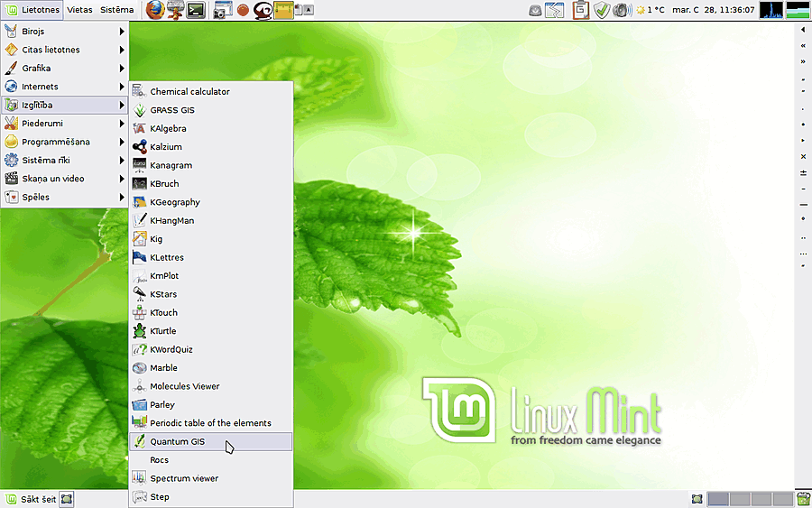Image resolution: width=812 pixels, height=508 pixels.
Task: Expand the Piederumi accessories category
Action: click(x=65, y=124)
